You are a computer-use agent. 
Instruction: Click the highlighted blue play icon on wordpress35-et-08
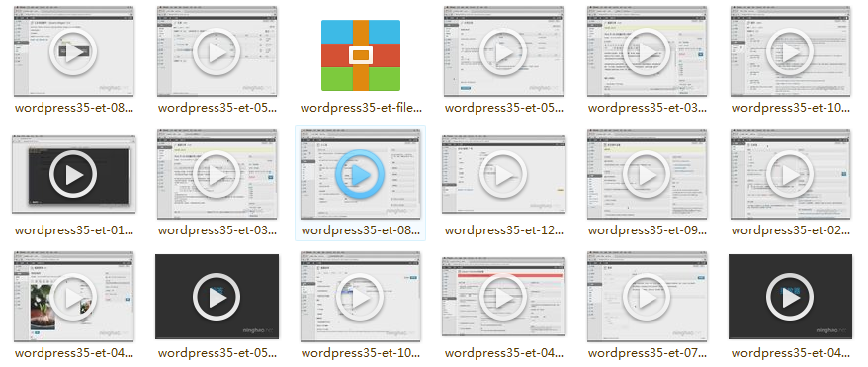tap(360, 175)
